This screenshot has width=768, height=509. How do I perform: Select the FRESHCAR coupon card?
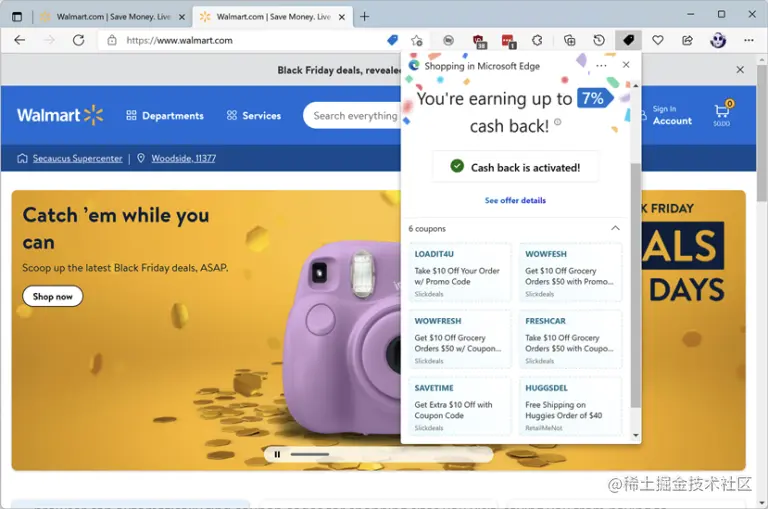coord(570,339)
